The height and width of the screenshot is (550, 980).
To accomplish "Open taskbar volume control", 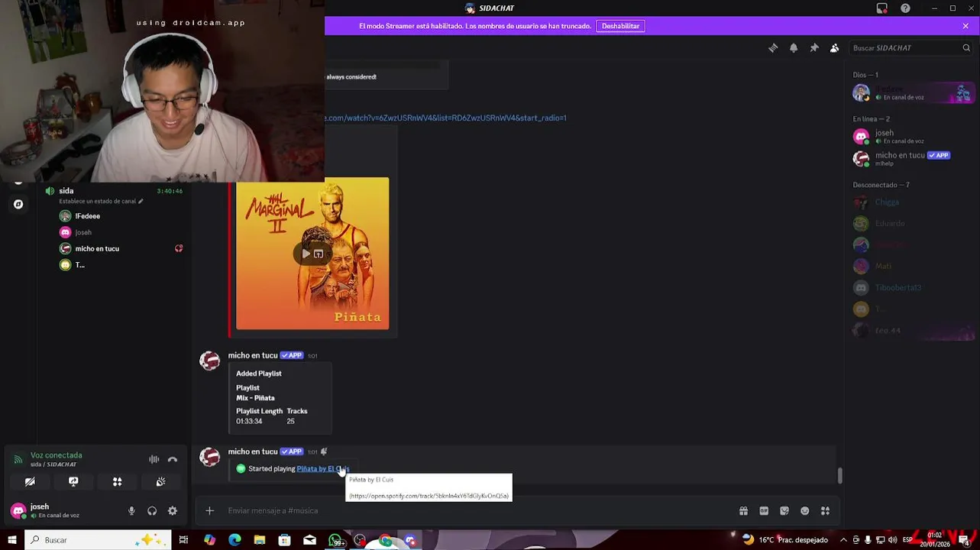I will click(x=891, y=540).
